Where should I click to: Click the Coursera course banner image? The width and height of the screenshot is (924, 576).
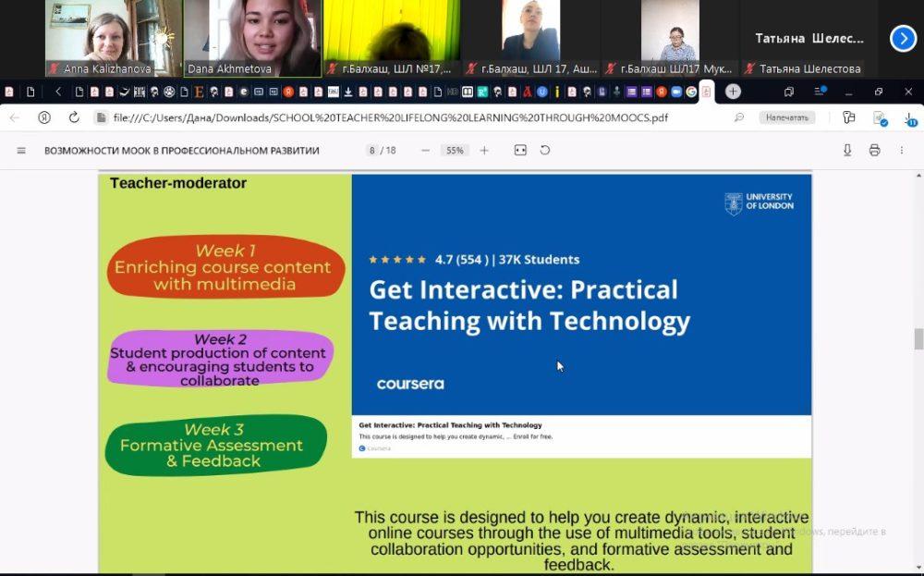[x=581, y=295]
